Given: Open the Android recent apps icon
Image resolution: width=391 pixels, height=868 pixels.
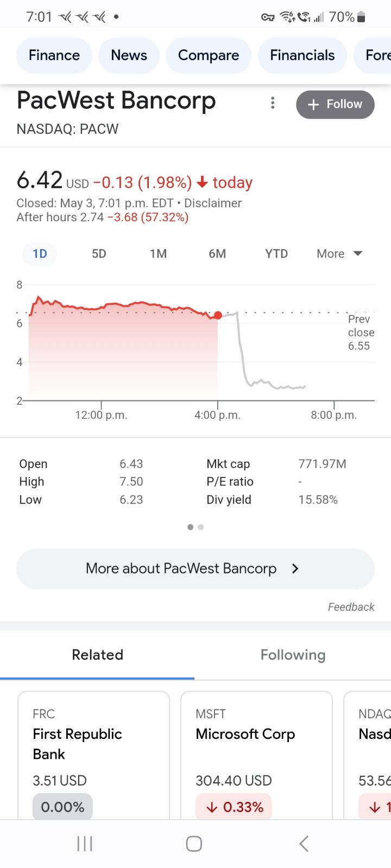Looking at the screenshot, I should 85,844.
